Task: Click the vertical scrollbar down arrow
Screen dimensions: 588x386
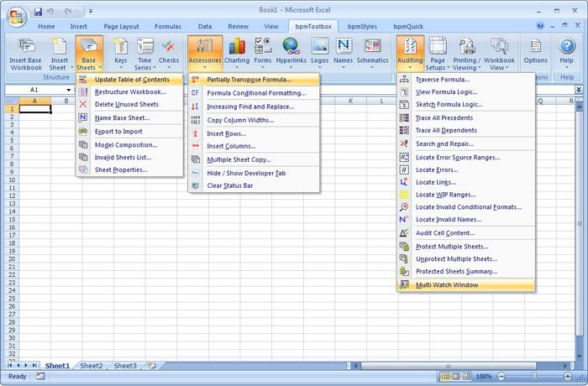Action: 580,357
